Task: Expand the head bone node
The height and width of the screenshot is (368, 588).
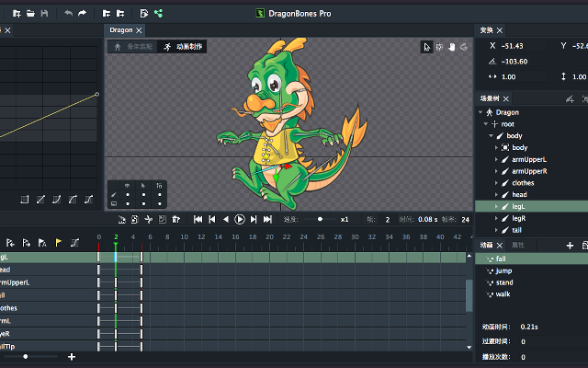Action: pos(496,194)
